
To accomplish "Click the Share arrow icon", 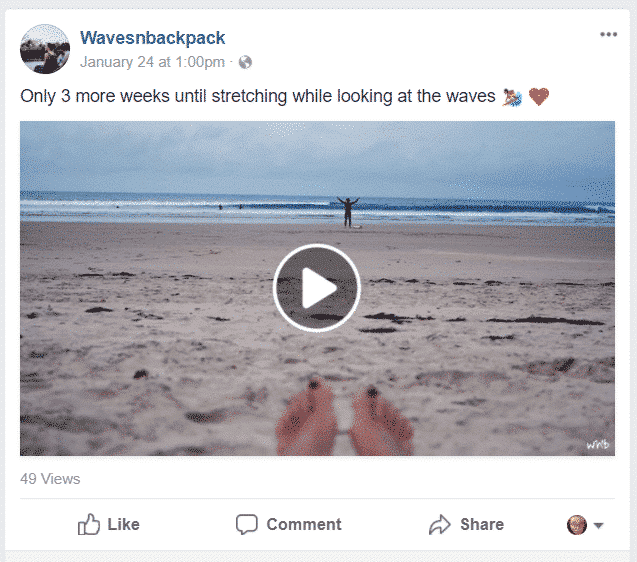I will coord(440,524).
